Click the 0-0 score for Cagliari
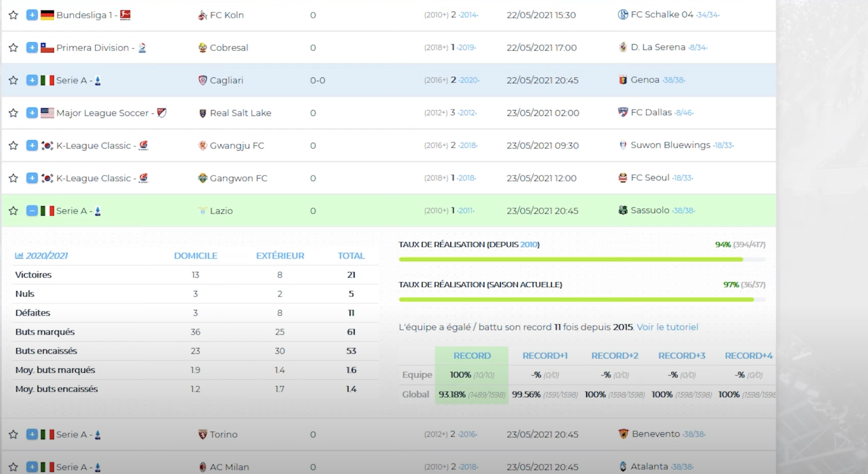Image resolution: width=868 pixels, height=474 pixels. tap(318, 80)
